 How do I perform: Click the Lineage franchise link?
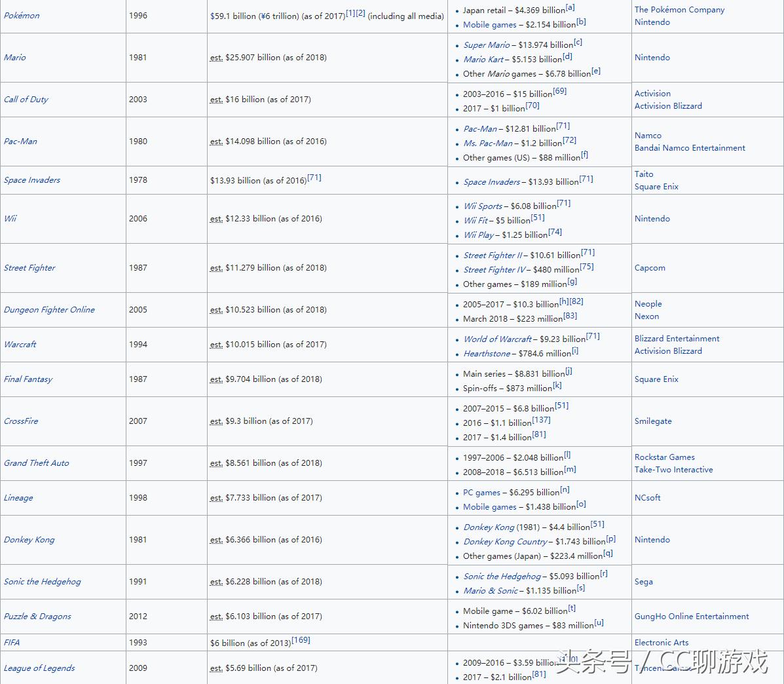point(18,498)
